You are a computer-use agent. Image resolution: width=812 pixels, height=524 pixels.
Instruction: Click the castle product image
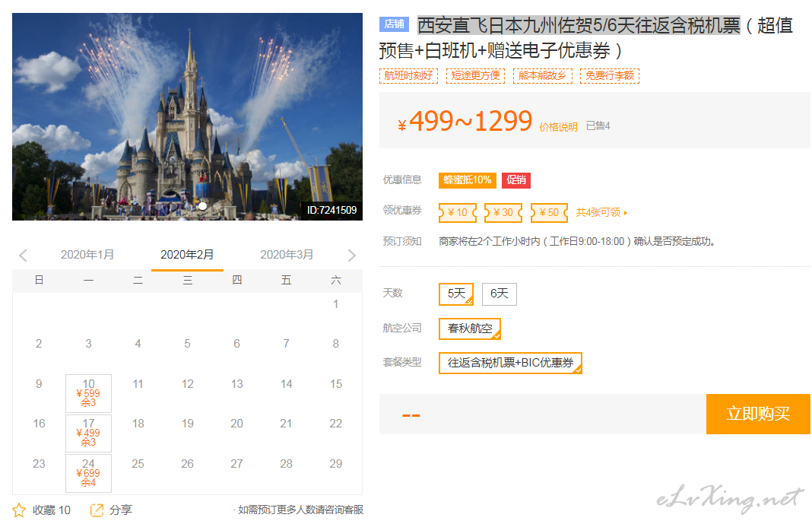188,116
